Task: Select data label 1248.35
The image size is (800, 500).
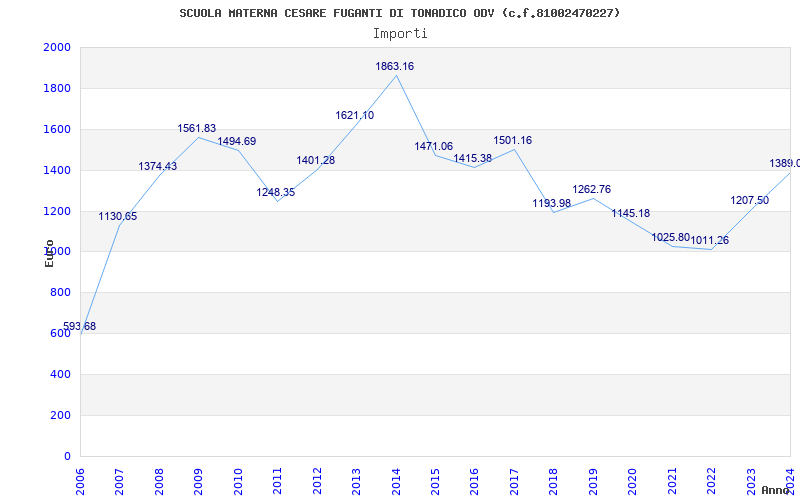Action: point(276,192)
